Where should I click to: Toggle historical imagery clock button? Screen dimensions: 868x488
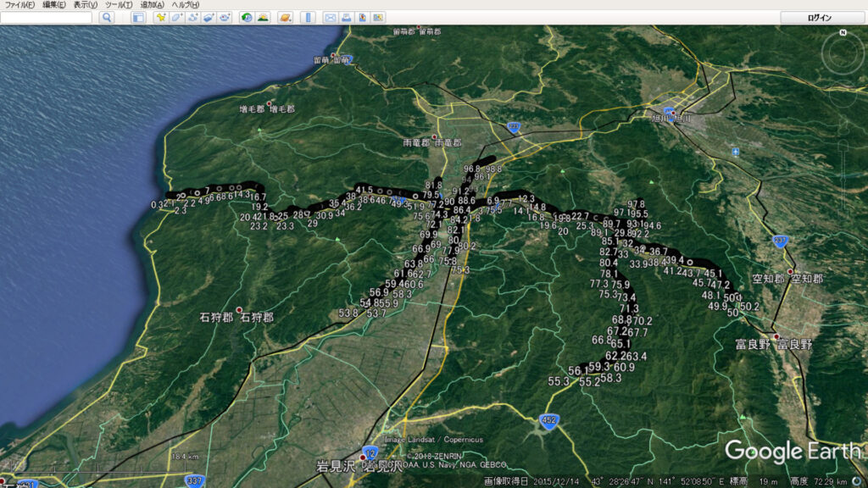(247, 17)
